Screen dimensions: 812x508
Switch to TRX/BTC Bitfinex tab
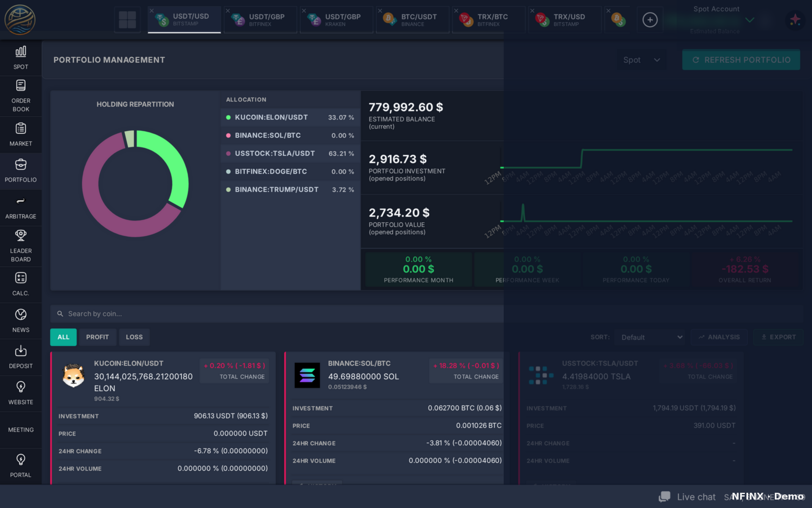pyautogui.click(x=489, y=19)
